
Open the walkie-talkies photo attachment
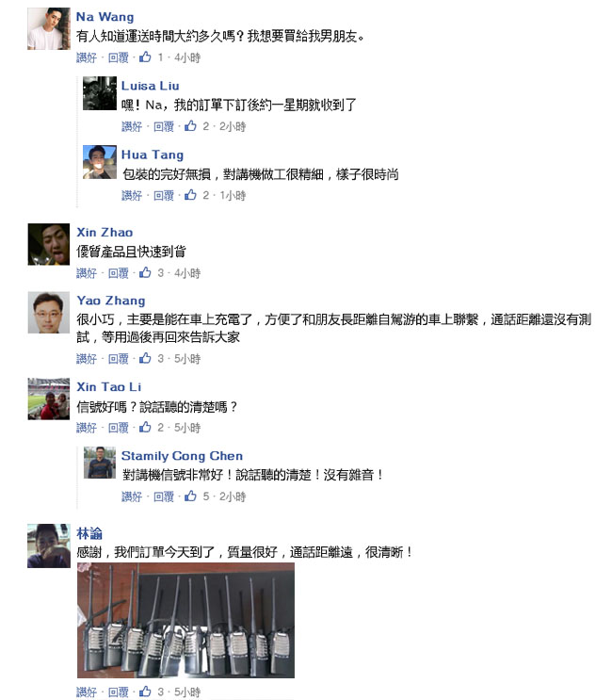(x=185, y=620)
